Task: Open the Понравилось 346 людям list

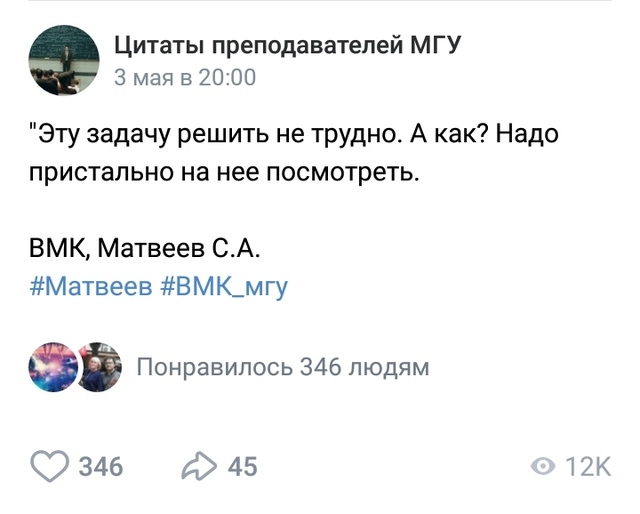Action: (282, 367)
